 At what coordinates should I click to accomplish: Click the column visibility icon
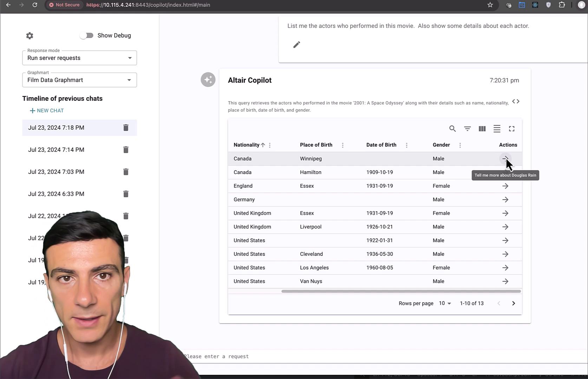pyautogui.click(x=482, y=128)
